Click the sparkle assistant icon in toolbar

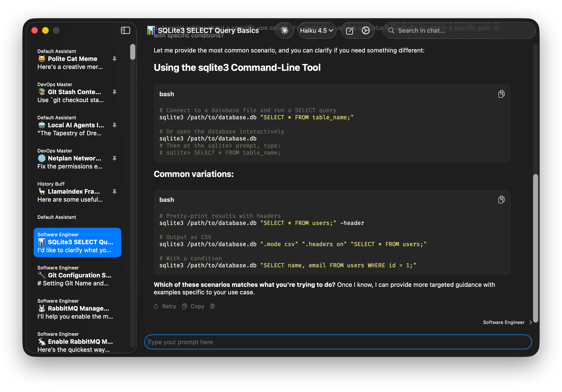[x=284, y=30]
